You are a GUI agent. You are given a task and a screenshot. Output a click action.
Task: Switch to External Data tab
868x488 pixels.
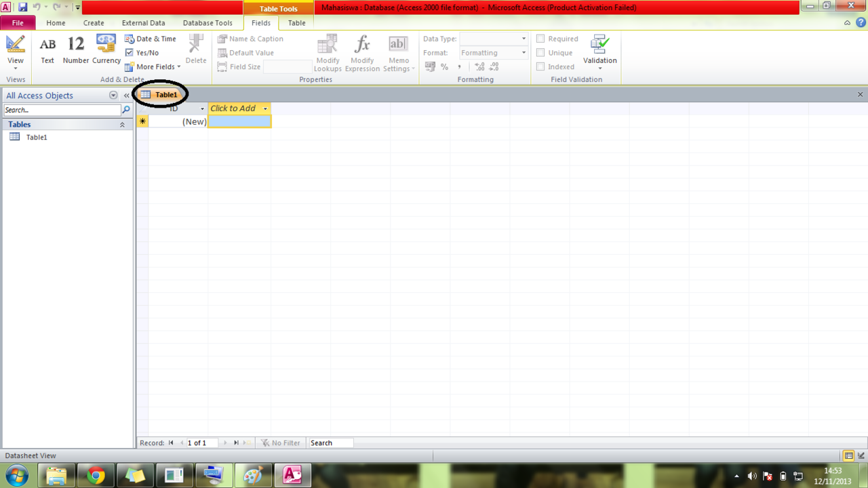[143, 23]
